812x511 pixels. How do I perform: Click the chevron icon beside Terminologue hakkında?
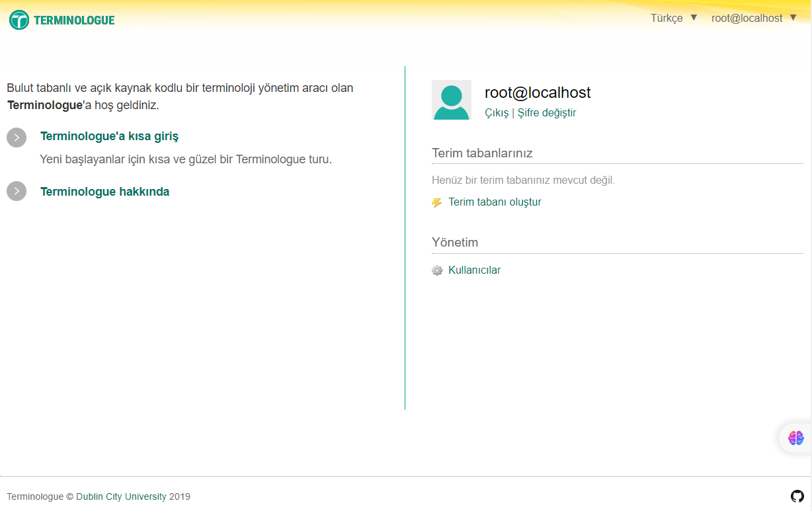(17, 192)
